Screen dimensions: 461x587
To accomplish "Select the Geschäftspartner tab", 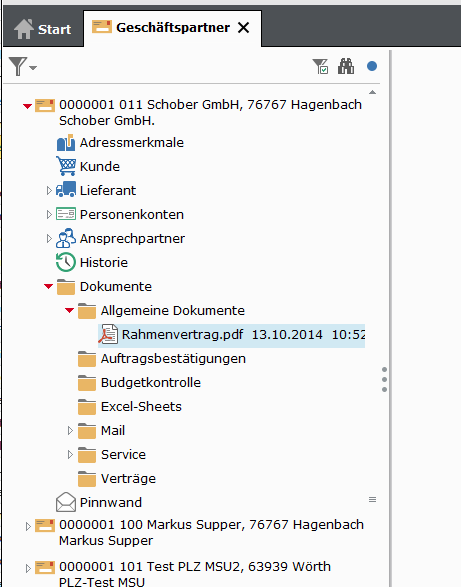I will coord(172,28).
